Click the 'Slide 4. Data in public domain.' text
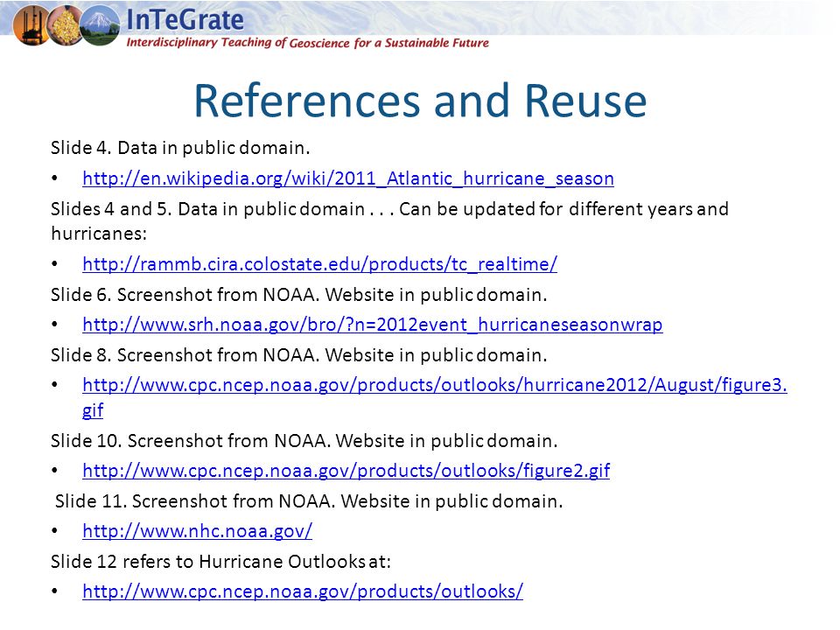 (180, 148)
